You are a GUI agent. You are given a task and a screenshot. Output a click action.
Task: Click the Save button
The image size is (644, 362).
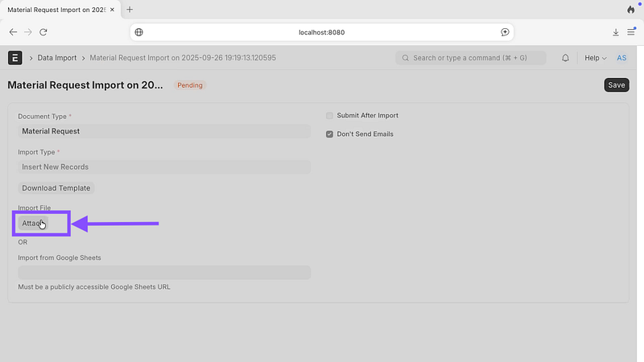tap(616, 85)
